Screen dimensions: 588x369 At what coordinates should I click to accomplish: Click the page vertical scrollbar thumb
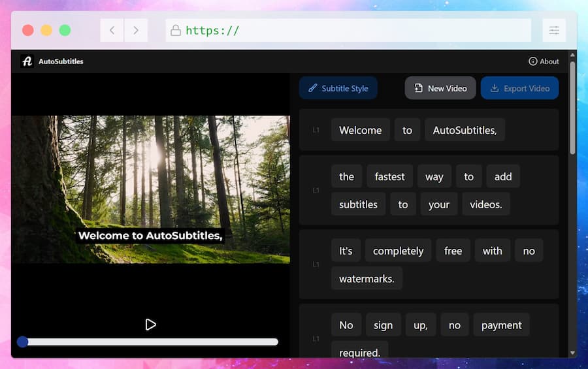pos(572,108)
